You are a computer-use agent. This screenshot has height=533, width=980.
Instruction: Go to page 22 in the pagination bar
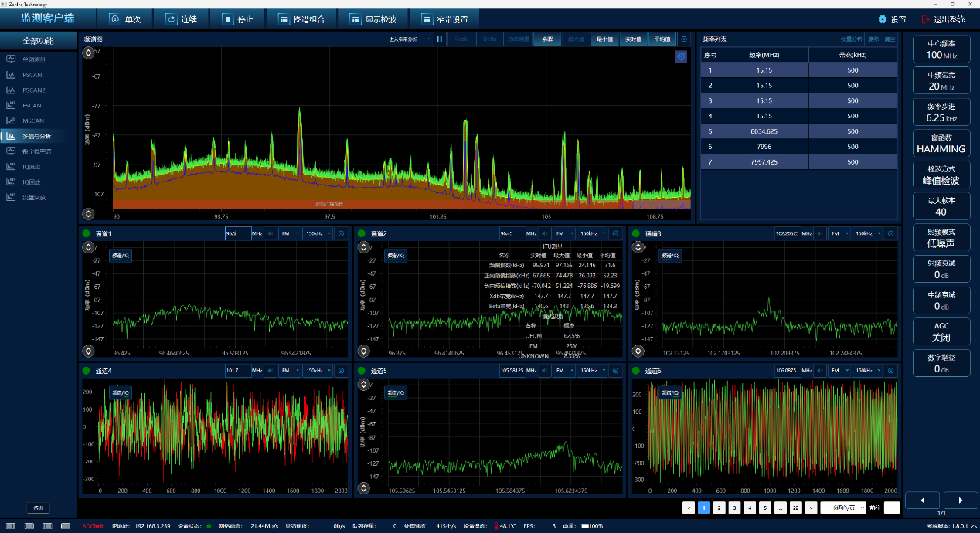[795, 508]
